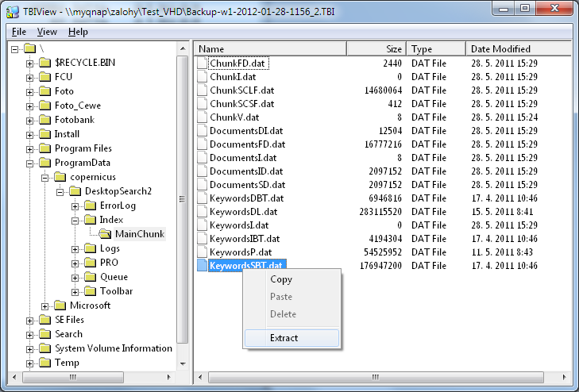Choose Copy from the context menu
Viewport: 579px width, 392px height.
click(291, 279)
